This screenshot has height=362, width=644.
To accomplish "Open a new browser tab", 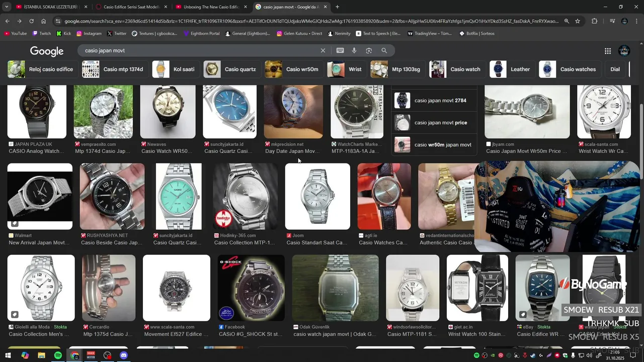I will 337,7.
